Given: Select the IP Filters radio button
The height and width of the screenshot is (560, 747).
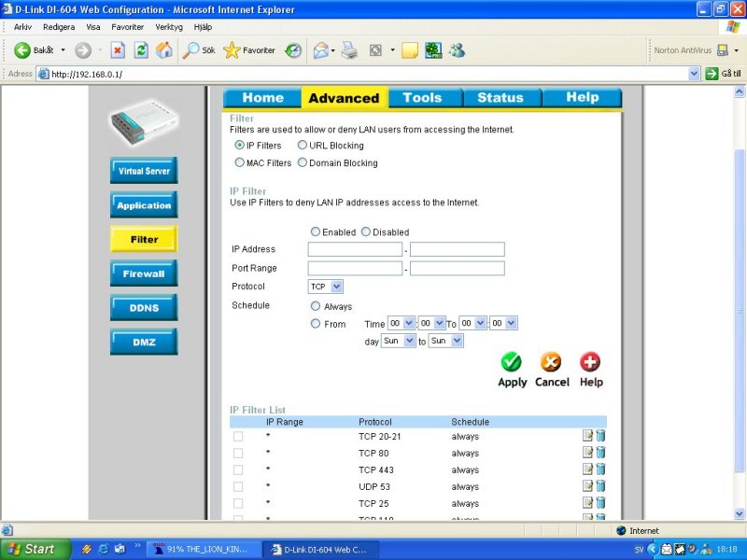Looking at the screenshot, I should 239,145.
